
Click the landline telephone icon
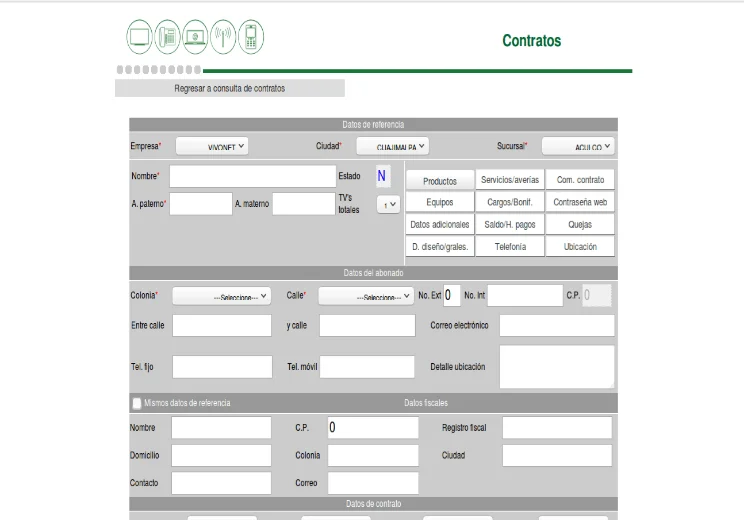click(x=167, y=37)
